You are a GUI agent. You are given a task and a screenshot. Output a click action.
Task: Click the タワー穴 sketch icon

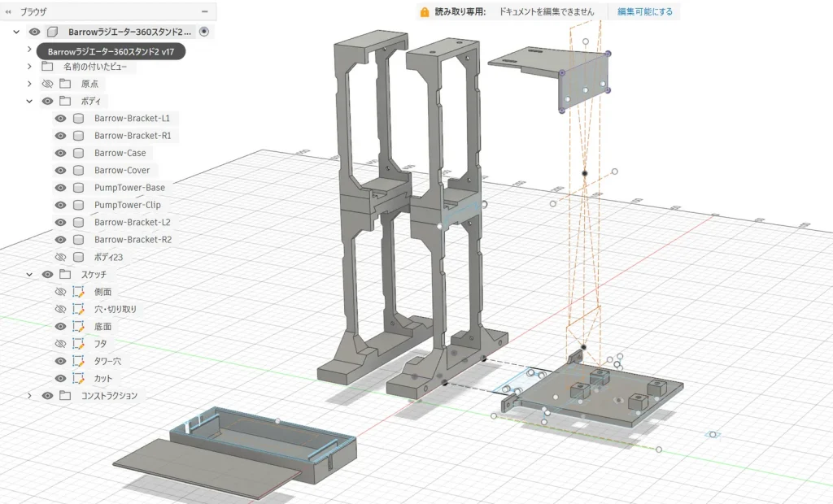pos(78,361)
